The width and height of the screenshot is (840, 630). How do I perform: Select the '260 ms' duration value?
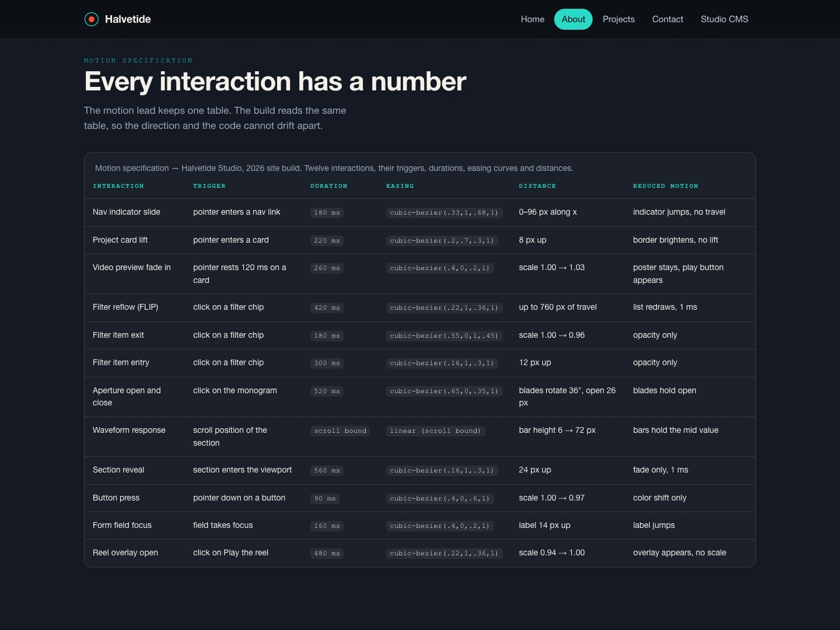coord(327,268)
